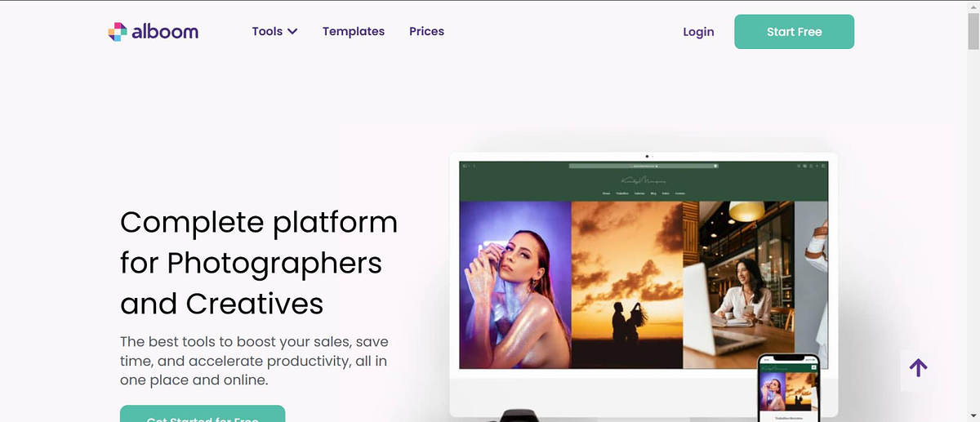
Task: Click the address bar in the monitor mockup
Action: (x=644, y=166)
